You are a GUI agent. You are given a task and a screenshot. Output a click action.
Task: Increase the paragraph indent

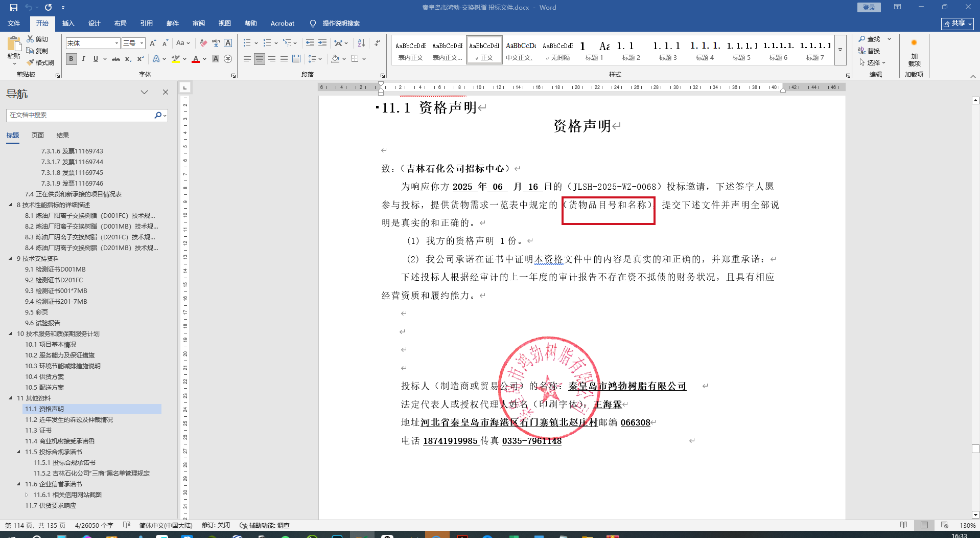[322, 43]
